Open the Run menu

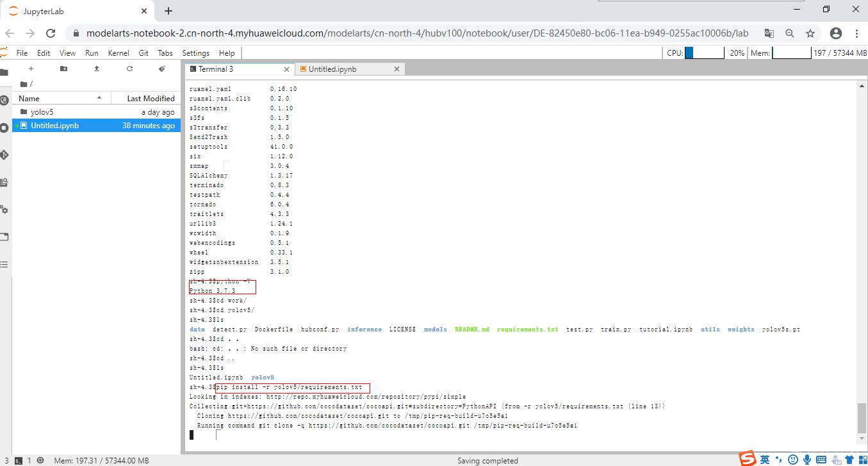pyautogui.click(x=92, y=53)
